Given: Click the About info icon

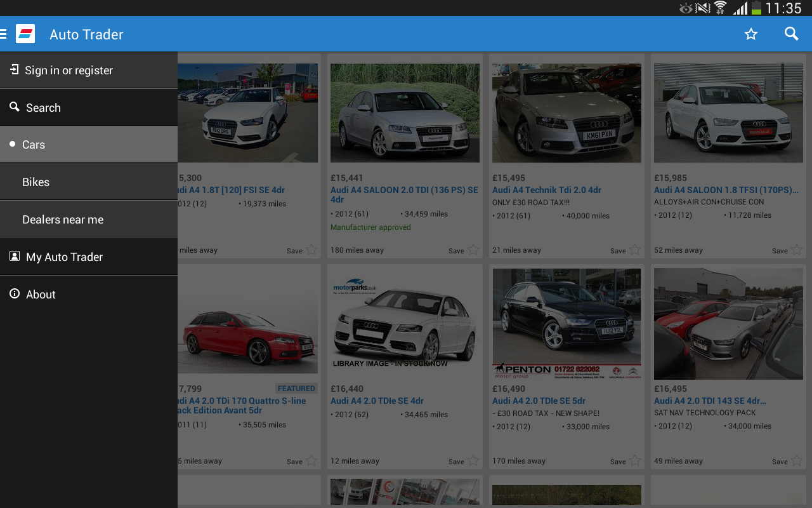Looking at the screenshot, I should click(x=13, y=293).
